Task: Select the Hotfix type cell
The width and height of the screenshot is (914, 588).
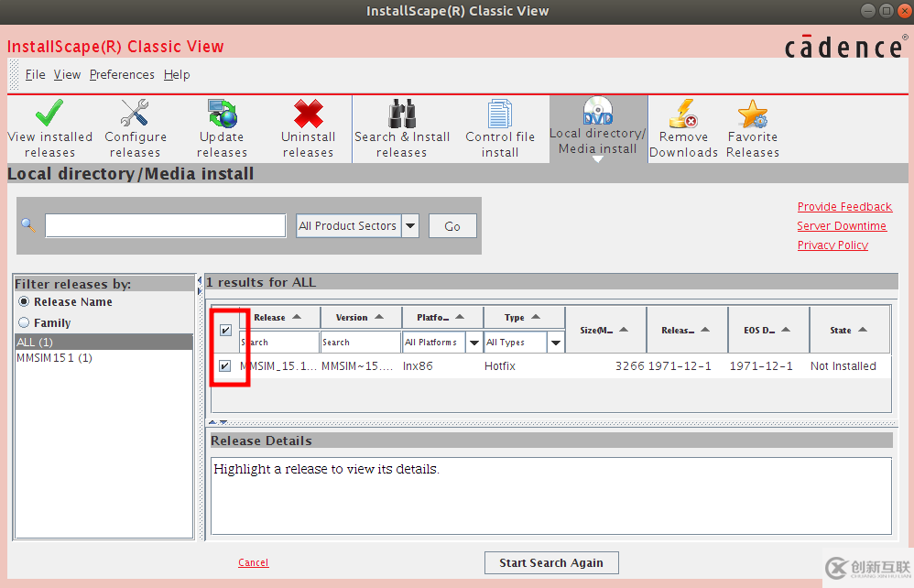Action: pyautogui.click(x=524, y=366)
